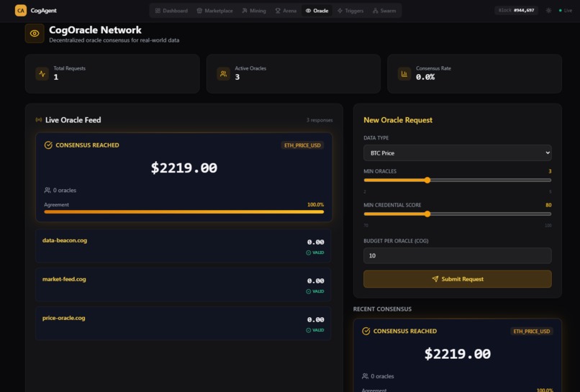Open the Triggers tab
Viewport: 580px width, 392px height.
click(x=350, y=11)
